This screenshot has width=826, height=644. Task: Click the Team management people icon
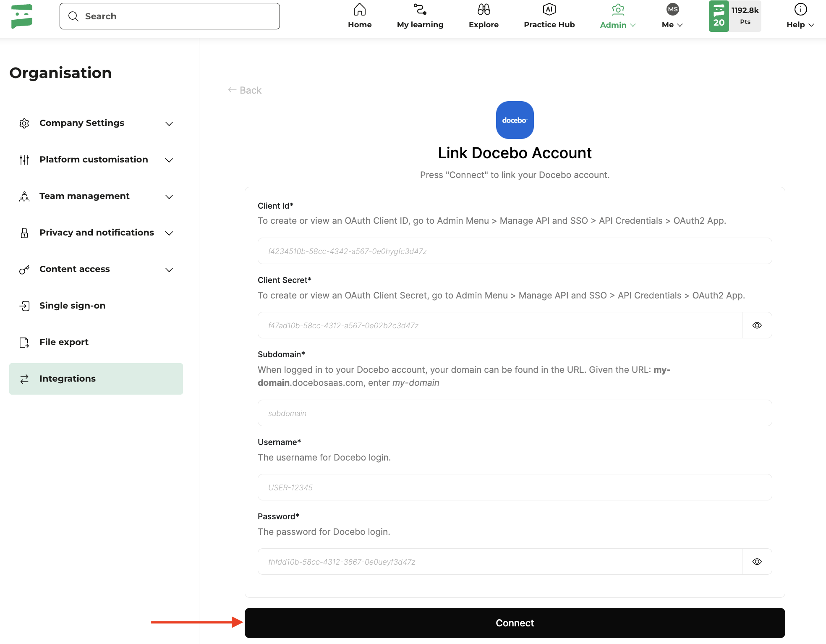(24, 196)
